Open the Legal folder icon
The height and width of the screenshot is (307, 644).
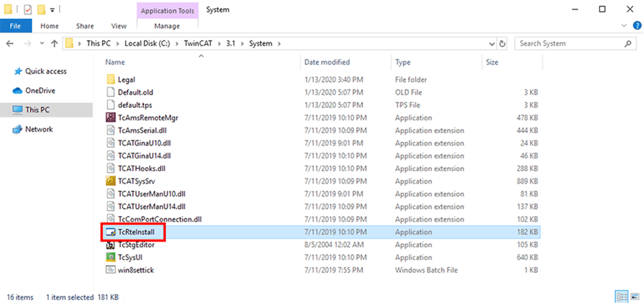click(x=111, y=80)
